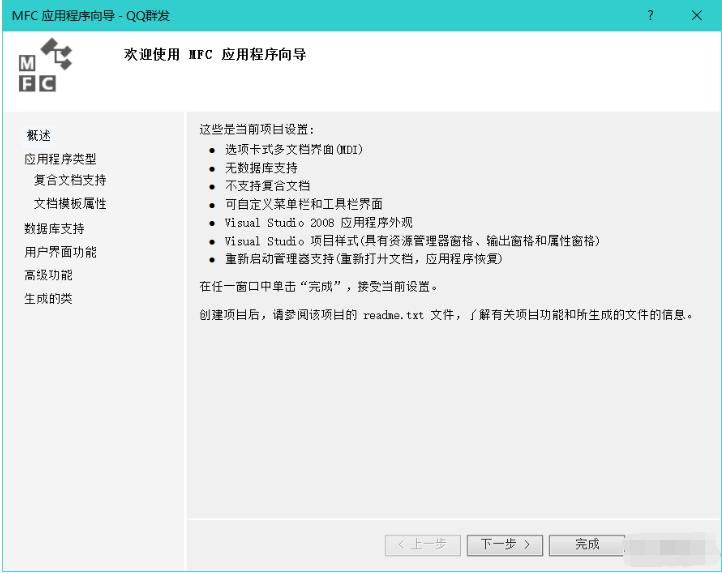Open 复合文档支持 page
Image resolution: width=722 pixels, height=574 pixels.
tap(70, 180)
